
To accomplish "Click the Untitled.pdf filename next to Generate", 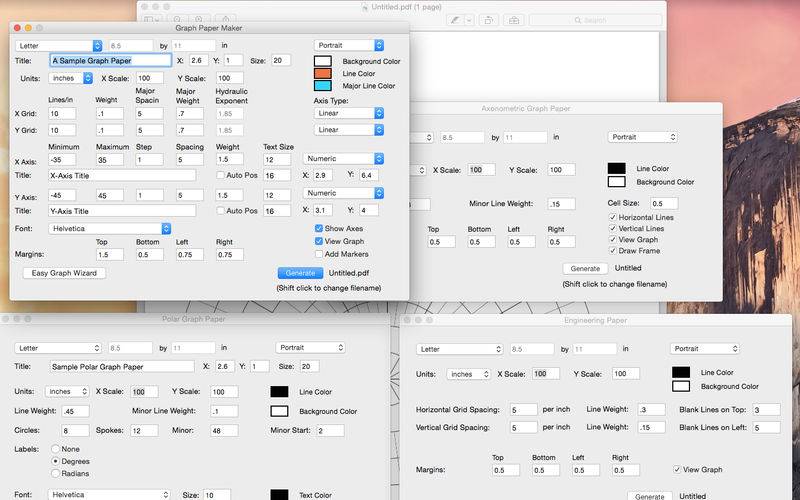I will click(x=348, y=273).
